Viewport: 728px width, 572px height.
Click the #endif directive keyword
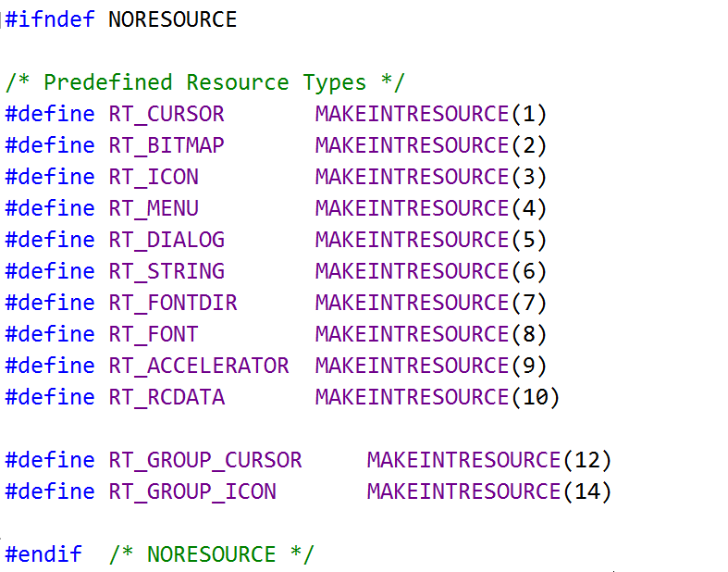pyautogui.click(x=43, y=554)
